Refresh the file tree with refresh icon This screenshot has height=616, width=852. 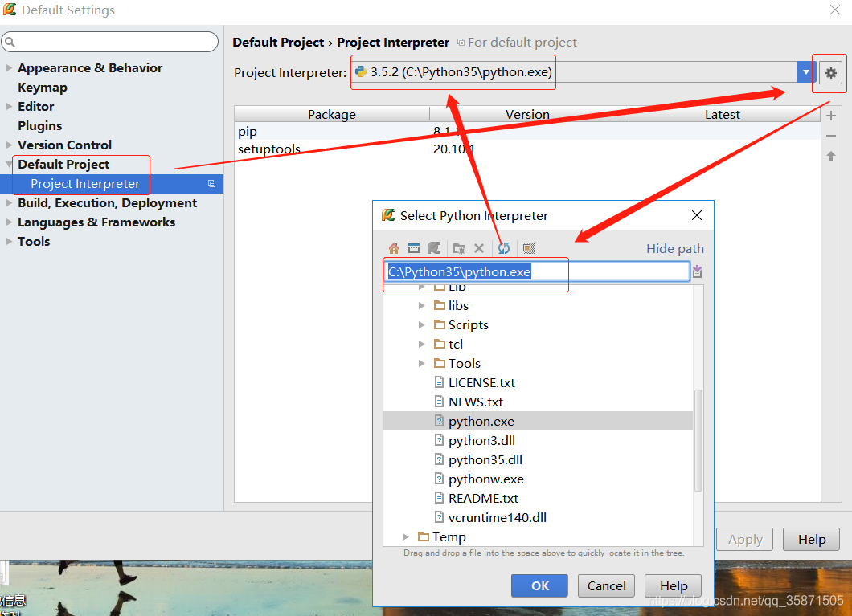point(503,248)
